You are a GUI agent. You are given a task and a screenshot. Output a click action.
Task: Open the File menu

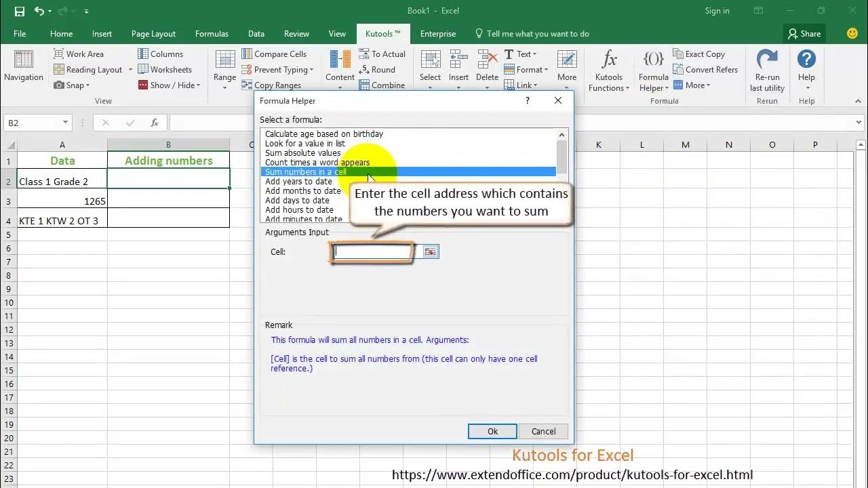click(20, 33)
